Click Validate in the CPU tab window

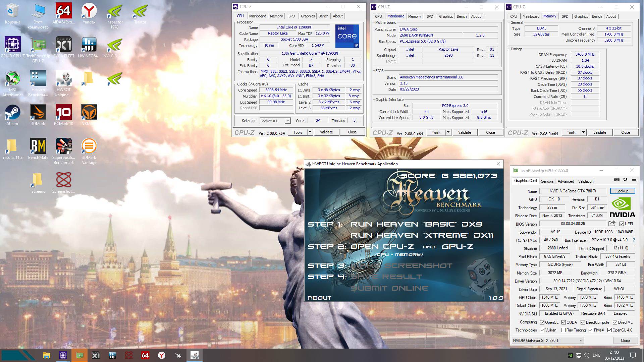[326, 132]
